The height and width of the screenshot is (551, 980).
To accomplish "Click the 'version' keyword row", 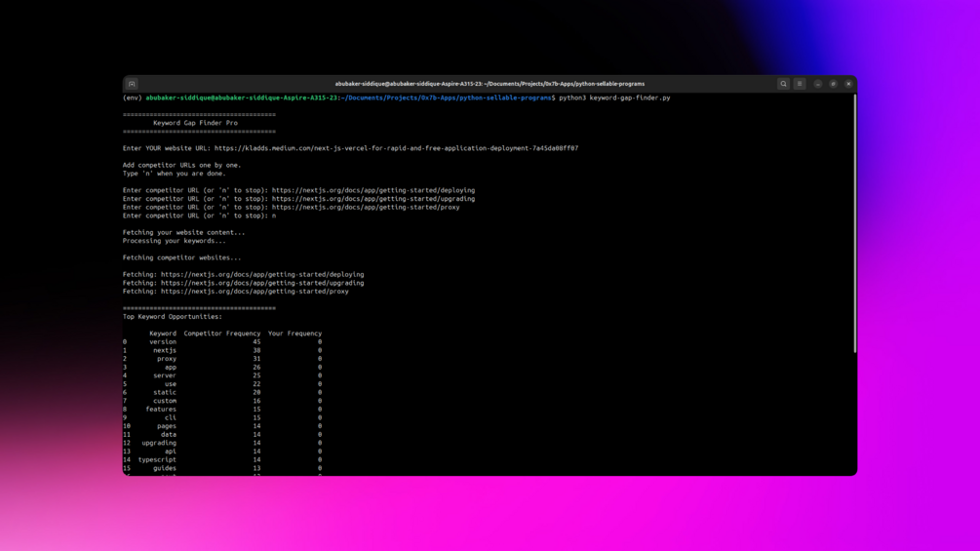I will click(222, 341).
